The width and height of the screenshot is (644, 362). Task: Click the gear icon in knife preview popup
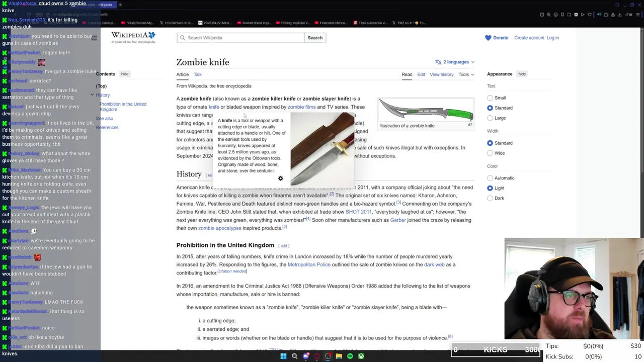coord(281,178)
